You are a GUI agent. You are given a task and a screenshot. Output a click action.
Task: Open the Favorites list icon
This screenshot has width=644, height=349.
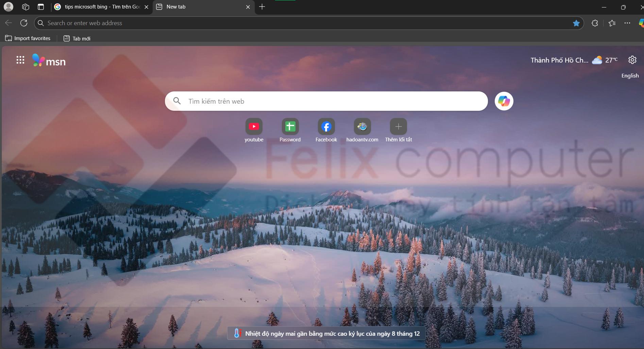[x=612, y=23]
